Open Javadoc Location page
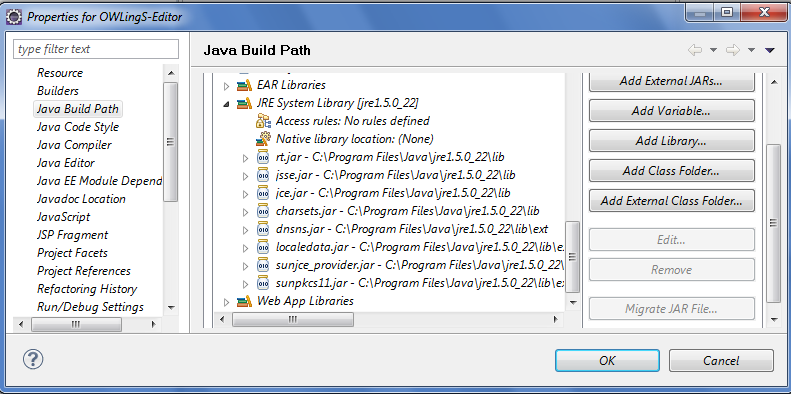Viewport: 791px width, 394px height. 81,199
